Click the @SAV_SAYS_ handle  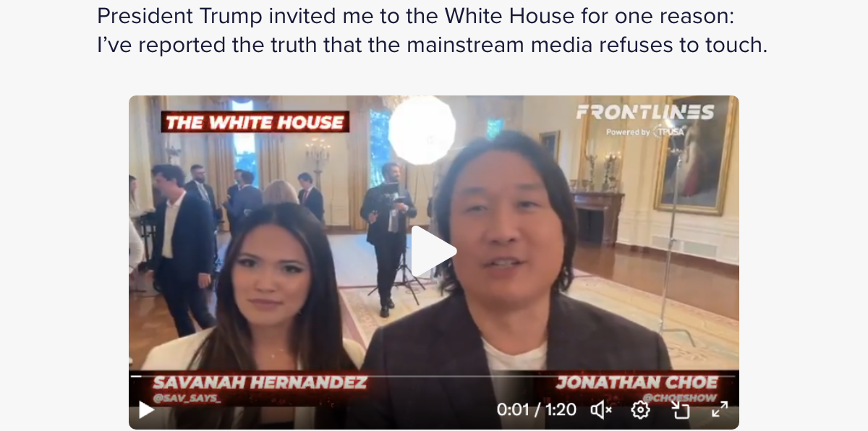point(177,398)
